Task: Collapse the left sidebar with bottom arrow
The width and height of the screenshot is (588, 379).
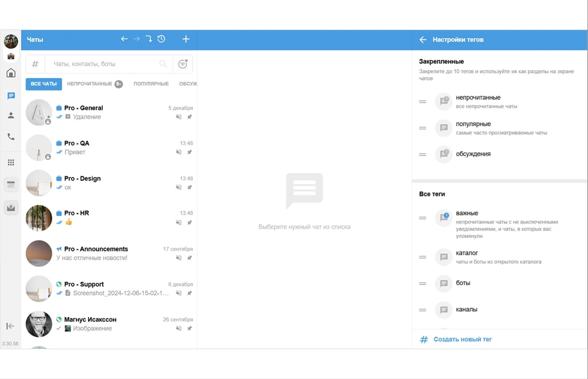Action: [10, 326]
